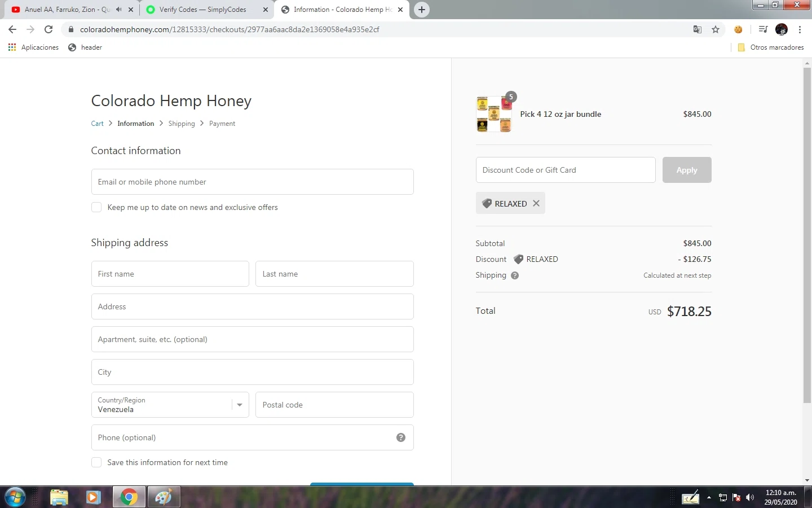
Task: Open the Google Translate page icon
Action: 698,29
